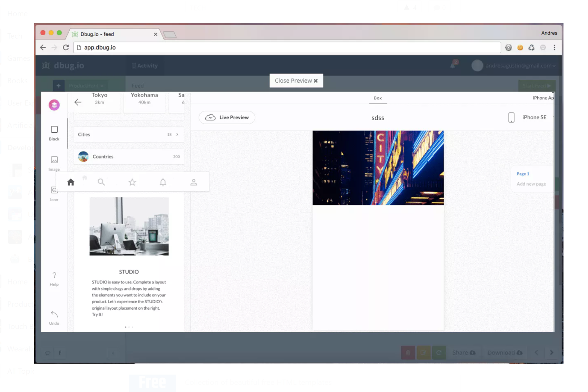The height and width of the screenshot is (392, 588).
Task: Close the Dbug.io - feed tab
Action: (155, 34)
